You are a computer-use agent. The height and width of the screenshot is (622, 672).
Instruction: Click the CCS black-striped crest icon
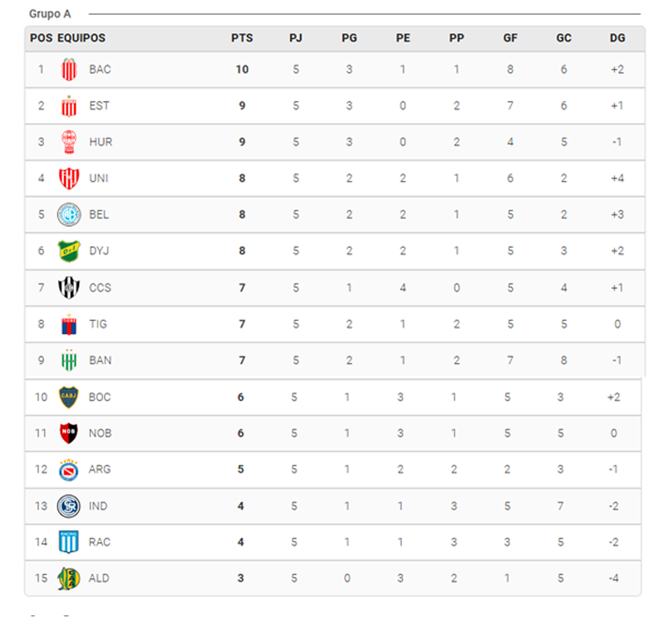pos(68,287)
